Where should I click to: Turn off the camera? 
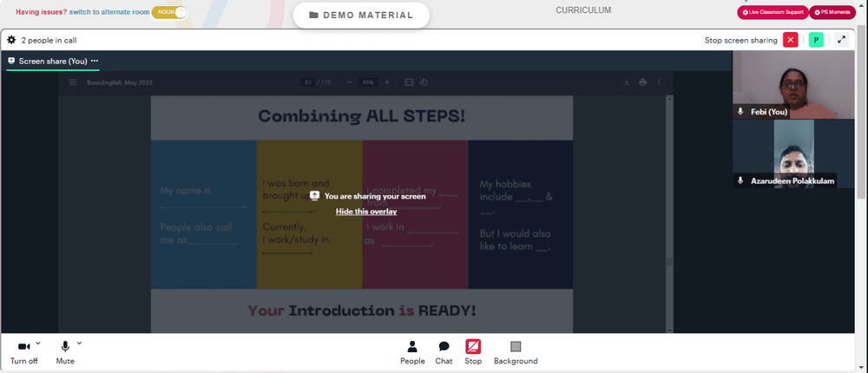tap(23, 352)
